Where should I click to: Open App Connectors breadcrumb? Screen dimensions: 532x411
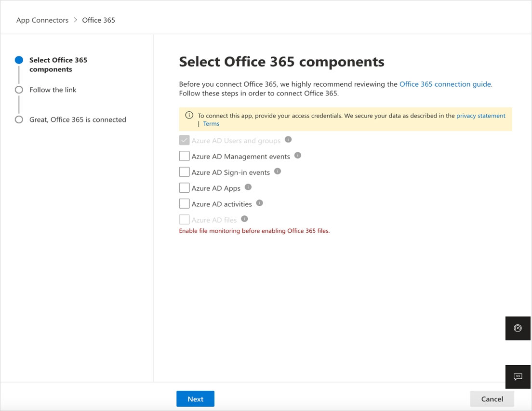coord(42,20)
